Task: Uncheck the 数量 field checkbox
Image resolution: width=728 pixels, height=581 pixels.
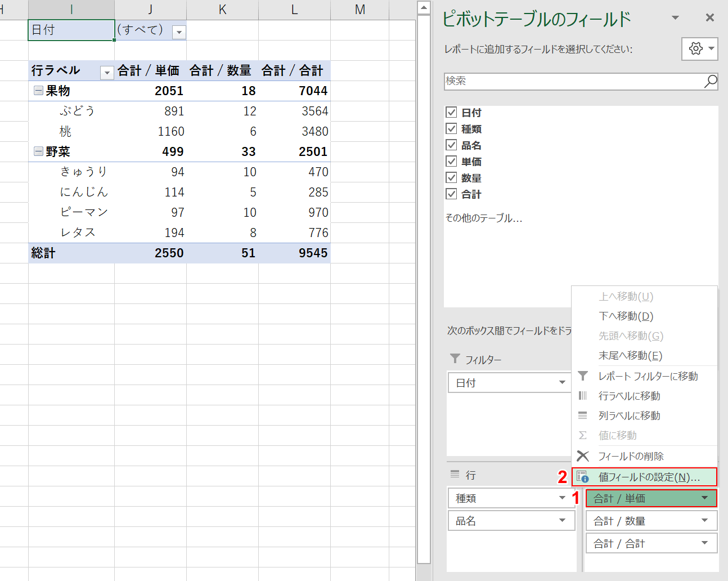Action: (451, 178)
